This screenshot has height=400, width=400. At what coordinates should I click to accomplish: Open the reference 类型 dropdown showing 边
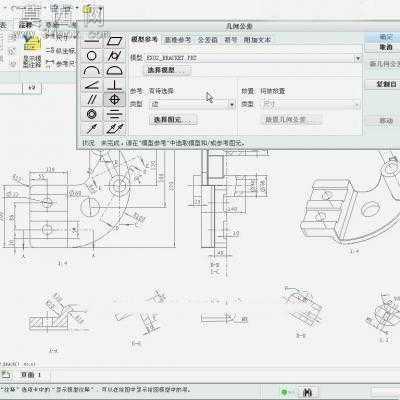click(x=232, y=105)
